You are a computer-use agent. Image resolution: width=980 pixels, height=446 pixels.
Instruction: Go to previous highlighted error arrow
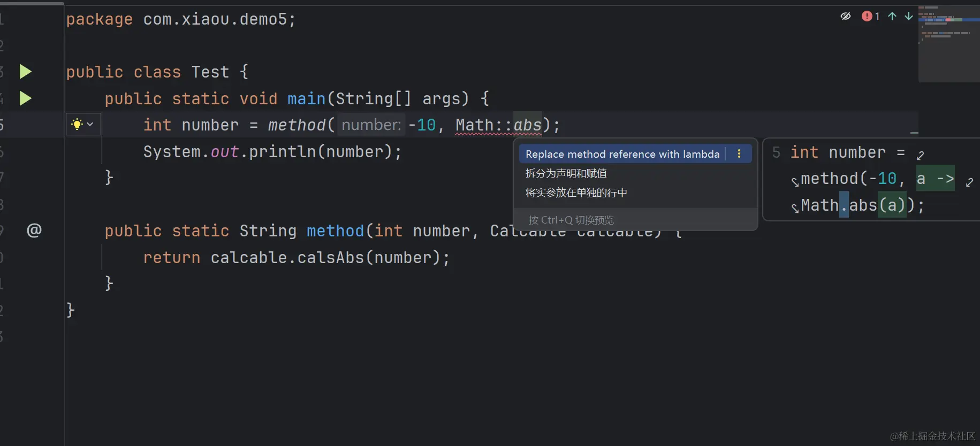[892, 16]
